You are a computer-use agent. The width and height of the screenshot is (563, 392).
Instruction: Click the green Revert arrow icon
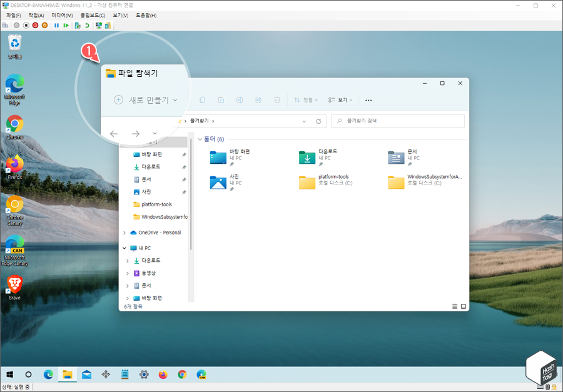pos(87,26)
